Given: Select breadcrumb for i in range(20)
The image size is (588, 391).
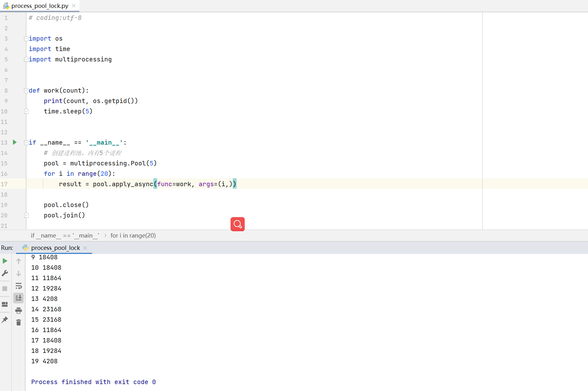Looking at the screenshot, I should (133, 235).
